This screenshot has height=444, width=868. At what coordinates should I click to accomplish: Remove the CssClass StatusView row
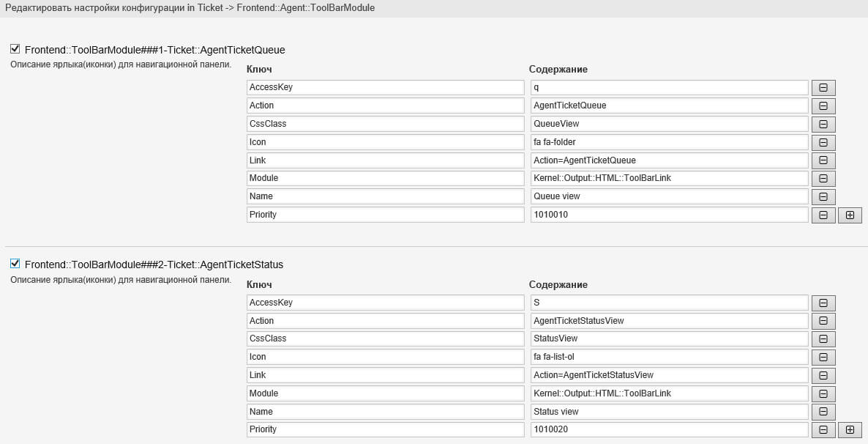823,339
